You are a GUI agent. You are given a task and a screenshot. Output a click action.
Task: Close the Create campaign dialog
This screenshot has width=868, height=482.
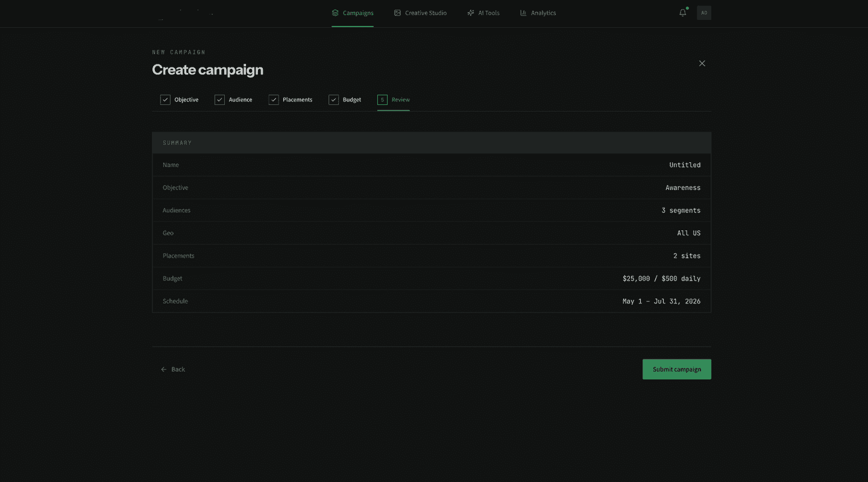click(x=702, y=63)
